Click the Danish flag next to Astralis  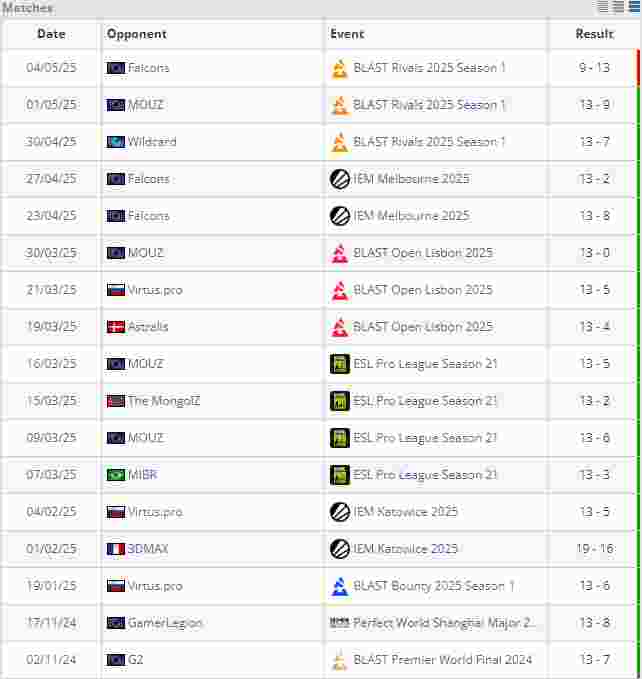click(116, 327)
